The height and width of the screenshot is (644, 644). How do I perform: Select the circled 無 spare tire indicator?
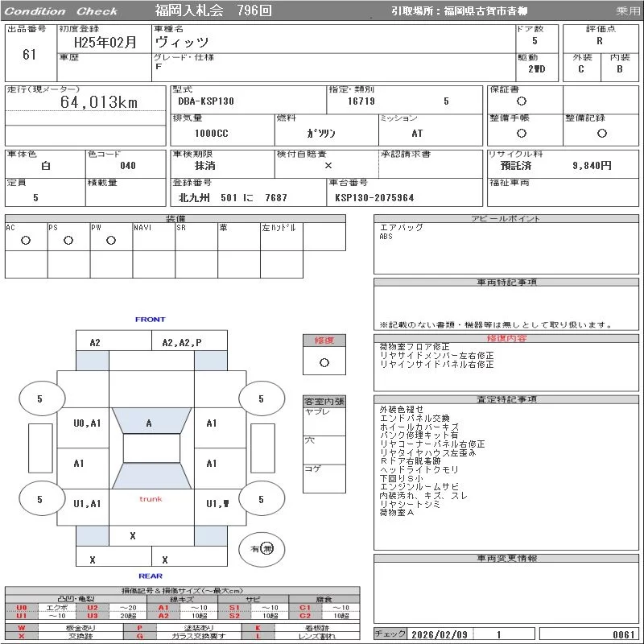tap(268, 548)
